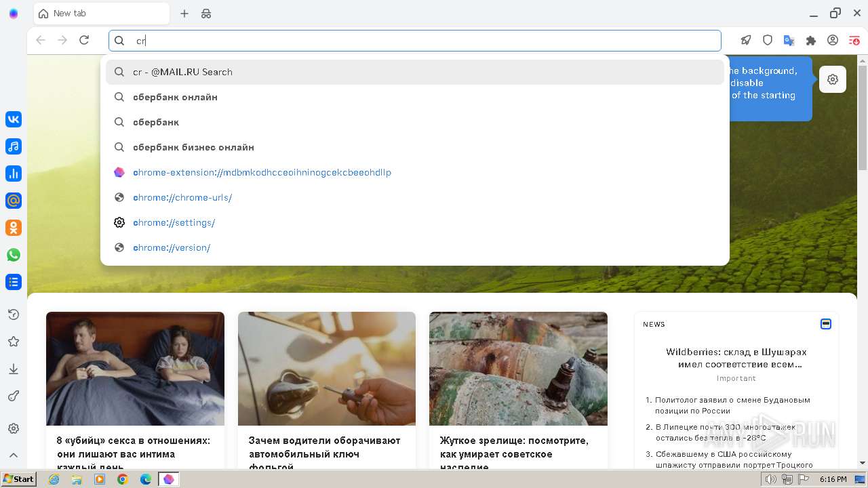Open the shield protection icon
The width and height of the screenshot is (868, 488).
pos(768,41)
